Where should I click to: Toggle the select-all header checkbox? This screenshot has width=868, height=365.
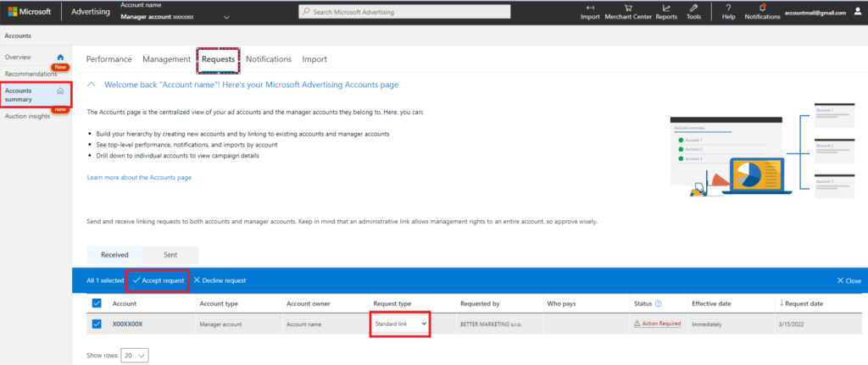tap(97, 303)
